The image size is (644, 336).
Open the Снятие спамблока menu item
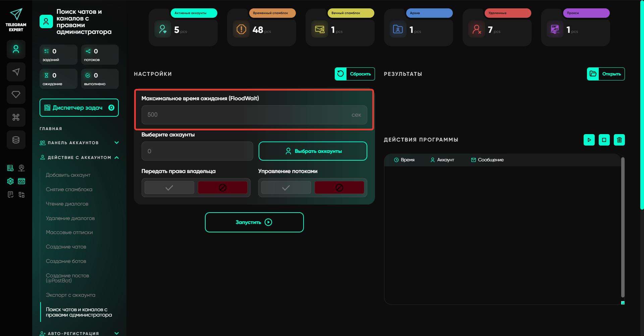[x=69, y=189]
